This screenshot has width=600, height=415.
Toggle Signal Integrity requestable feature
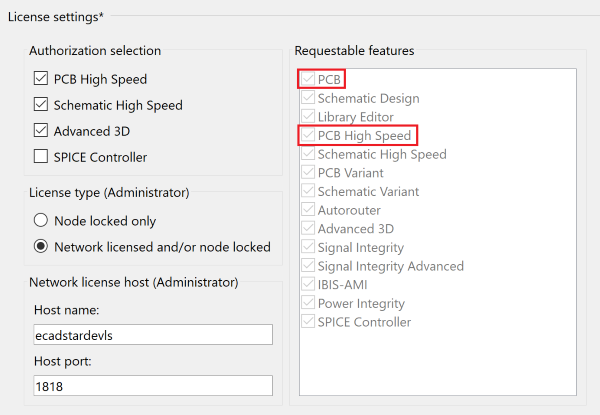click(x=307, y=247)
